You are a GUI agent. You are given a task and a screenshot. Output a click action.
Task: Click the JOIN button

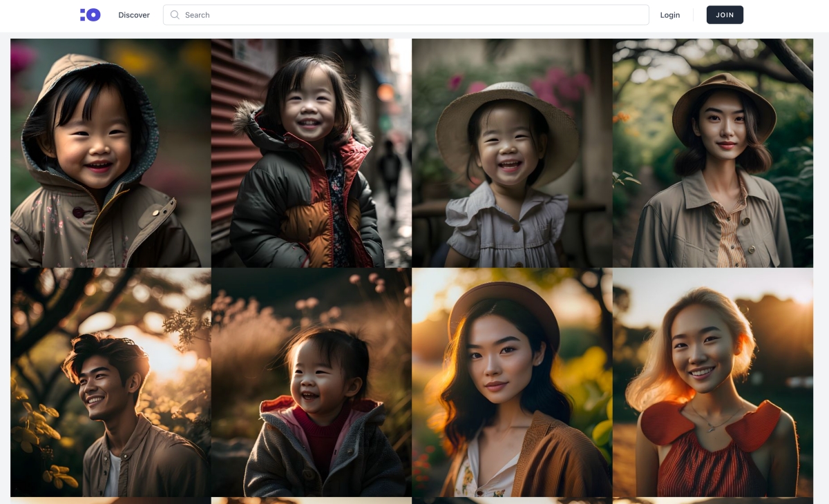coord(725,14)
